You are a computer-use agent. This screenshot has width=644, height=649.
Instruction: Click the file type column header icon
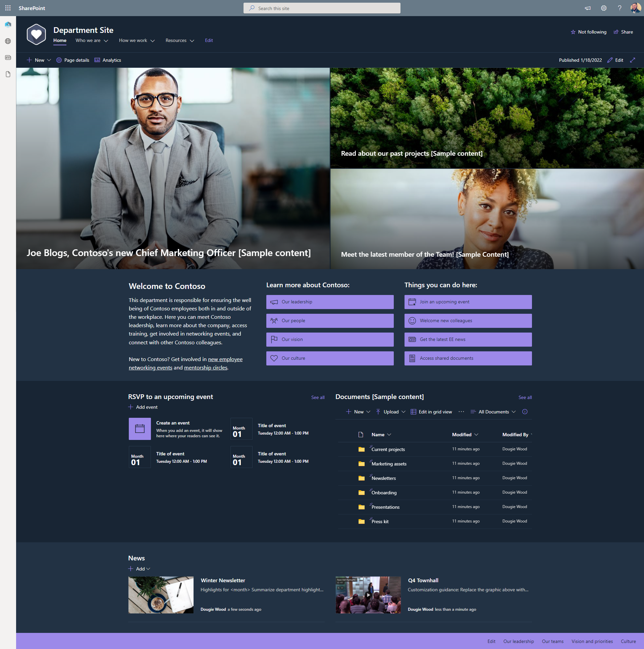361,435
